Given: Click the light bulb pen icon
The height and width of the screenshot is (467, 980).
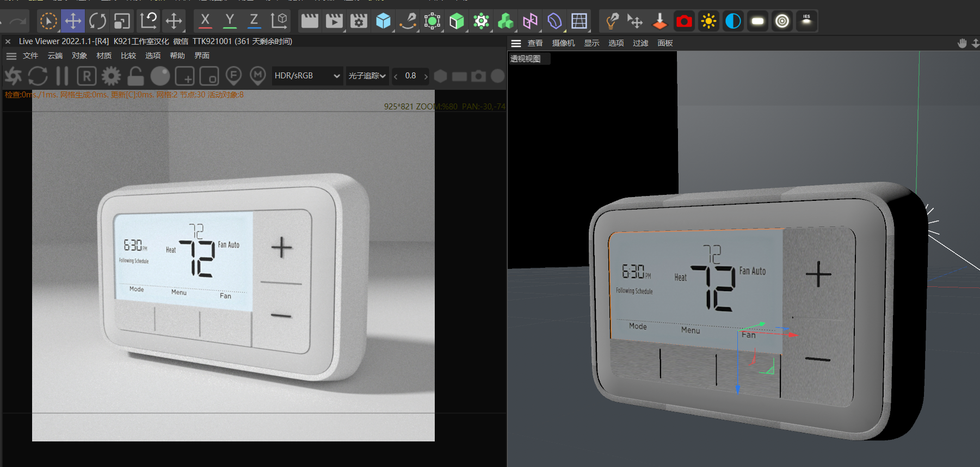Looking at the screenshot, I should (x=612, y=21).
